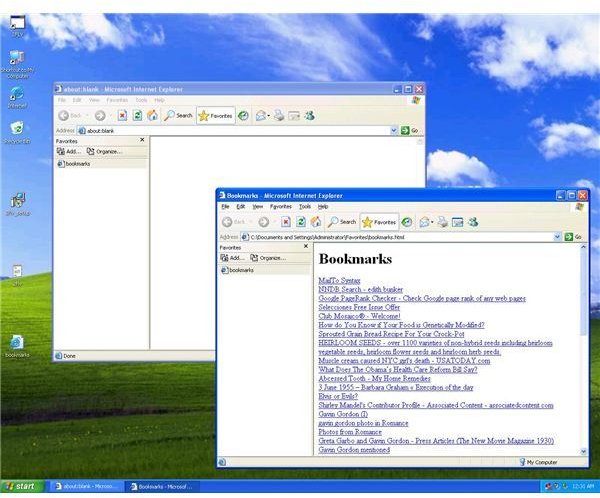
Task: Select bookmarks item in Bookmarks window Favorites pane
Action: (238, 270)
